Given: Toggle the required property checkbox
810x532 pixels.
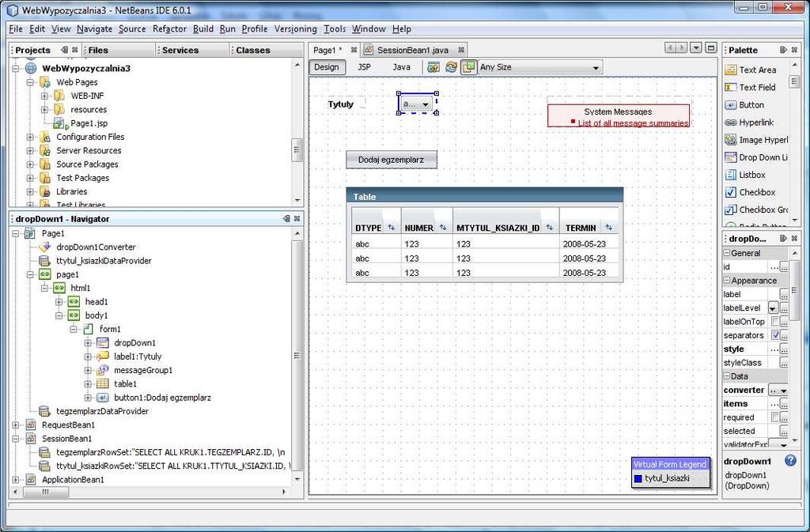Looking at the screenshot, I should tap(775, 417).
